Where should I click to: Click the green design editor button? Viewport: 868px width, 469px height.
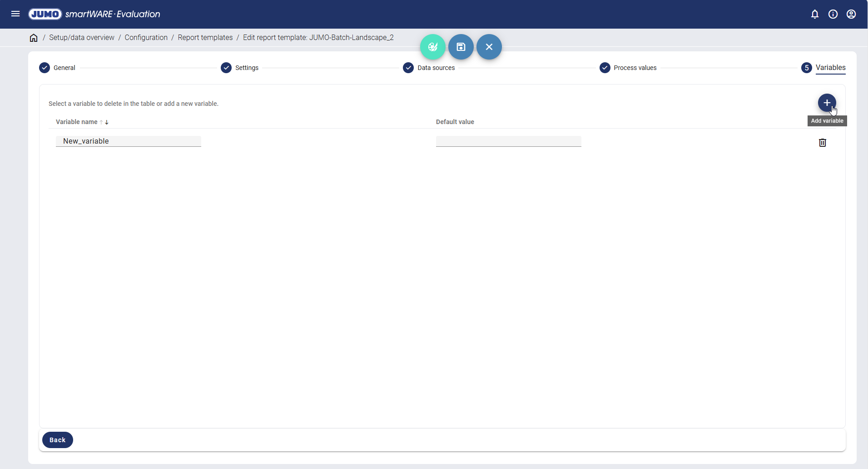433,47
